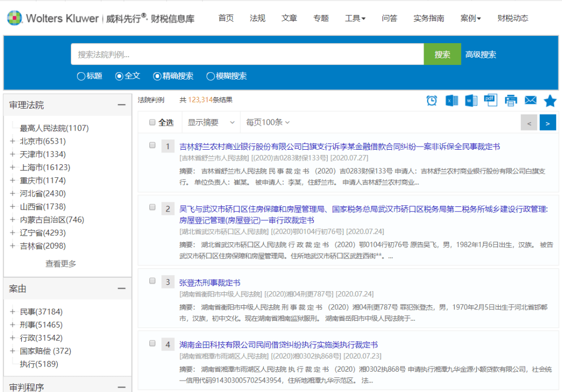The height and width of the screenshot is (392, 562).
Task: Export results as PDF
Action: [x=490, y=100]
